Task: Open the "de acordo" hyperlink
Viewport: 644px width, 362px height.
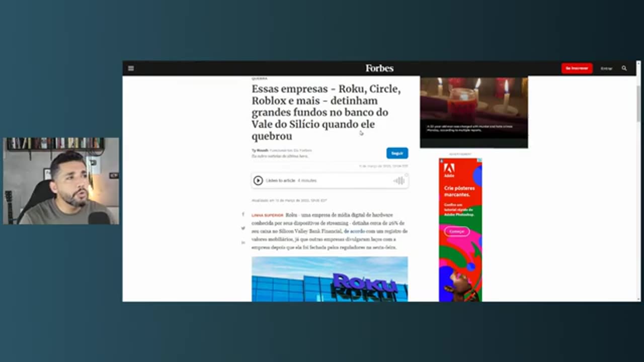Action: (354, 231)
